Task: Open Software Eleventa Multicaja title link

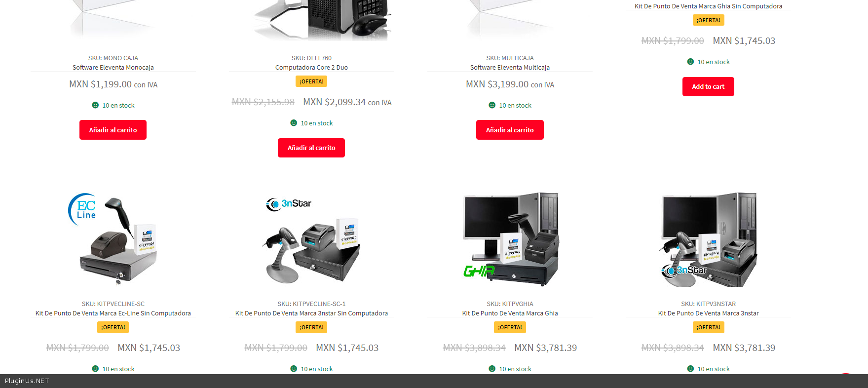Action: [x=510, y=68]
